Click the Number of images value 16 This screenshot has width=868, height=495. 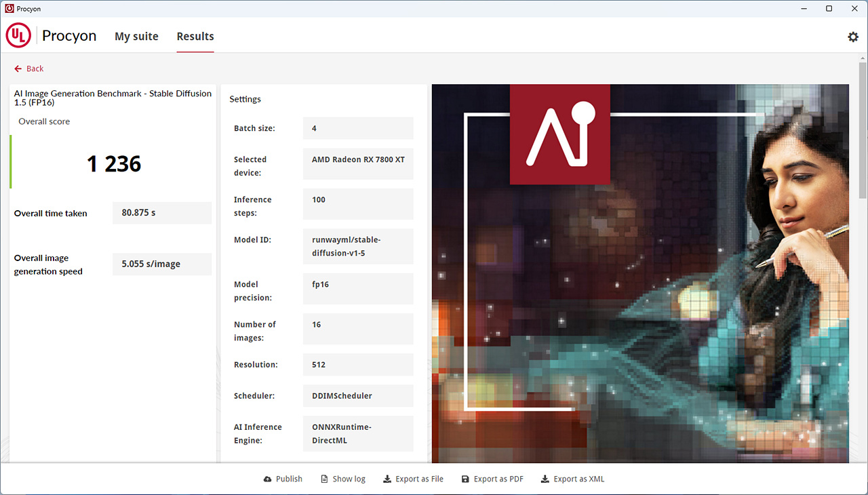[x=358, y=329]
